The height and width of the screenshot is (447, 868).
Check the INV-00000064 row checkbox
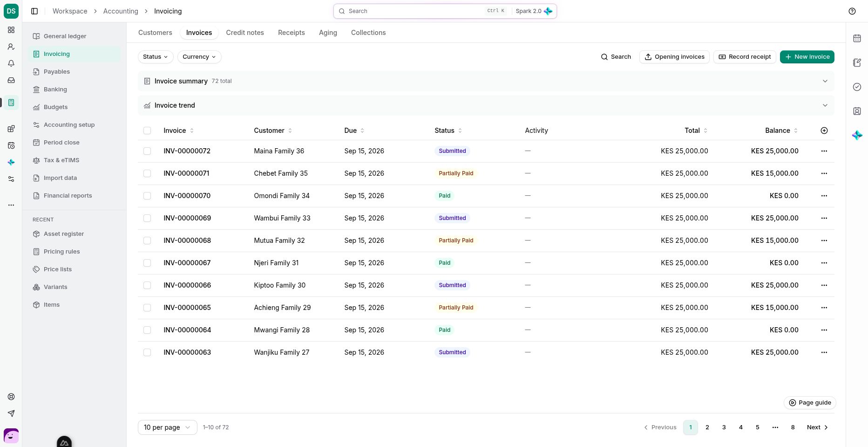(x=147, y=330)
